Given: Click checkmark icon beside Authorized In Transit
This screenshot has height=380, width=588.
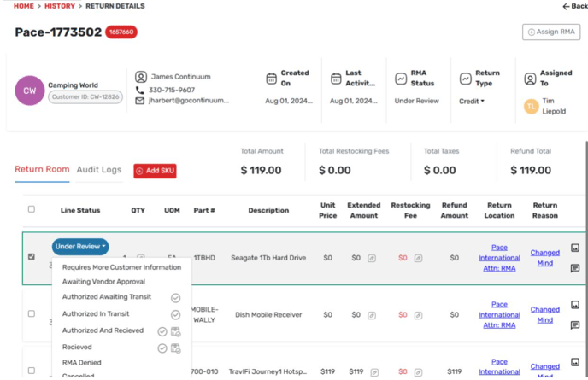Looking at the screenshot, I should click(x=175, y=315).
